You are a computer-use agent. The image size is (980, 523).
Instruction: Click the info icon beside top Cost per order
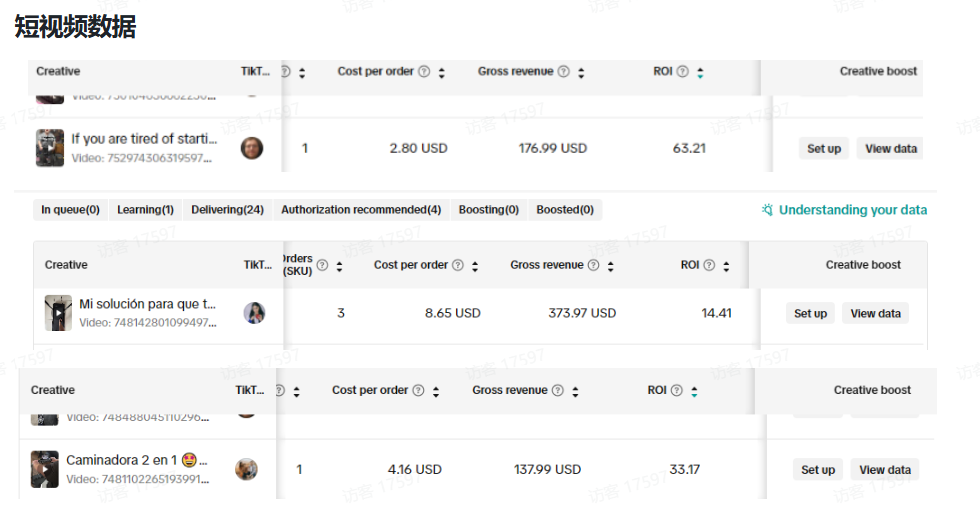click(424, 72)
